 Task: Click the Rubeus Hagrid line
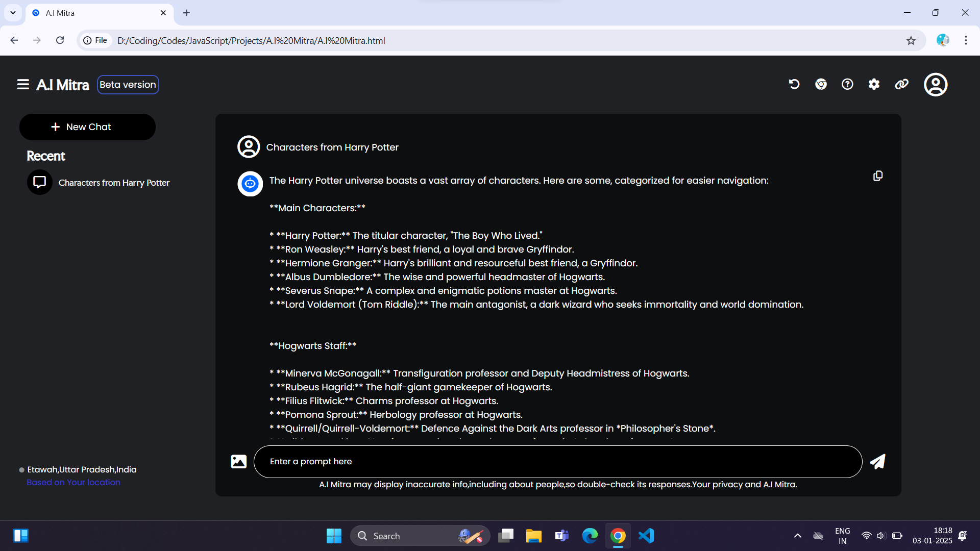point(411,387)
